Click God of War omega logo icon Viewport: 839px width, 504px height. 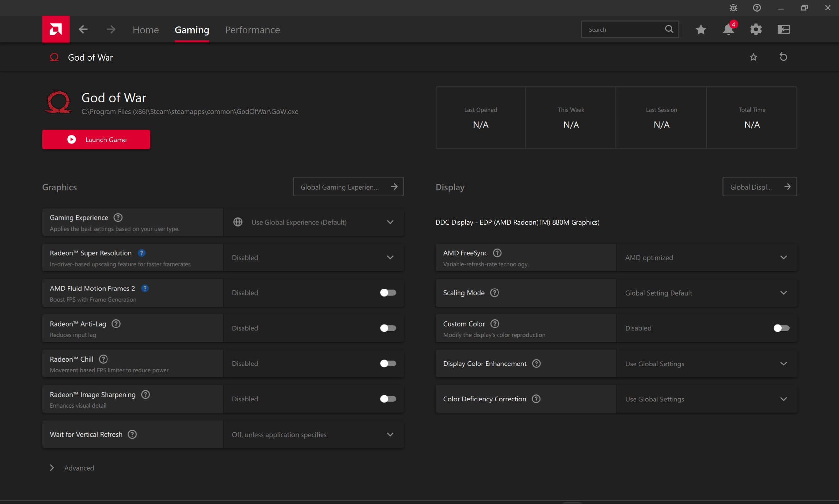coord(58,102)
